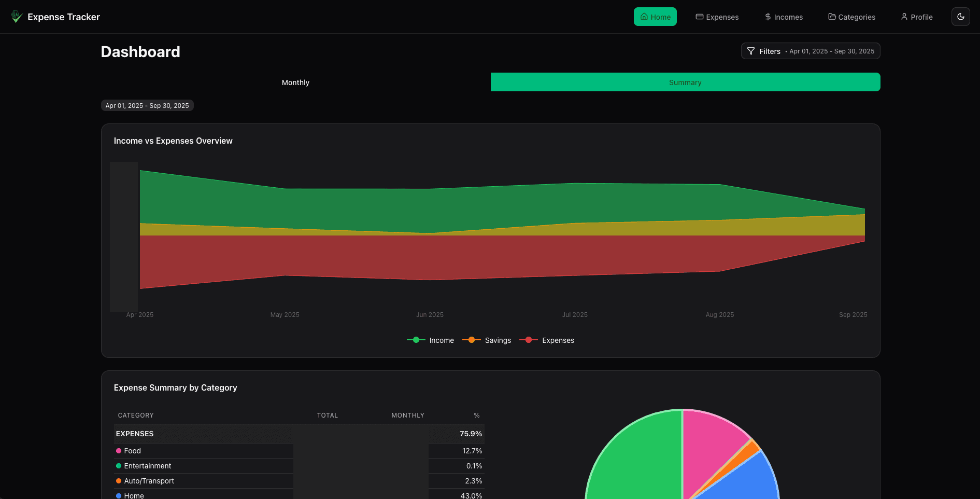Click the pink Food color dot
Viewport: 980px width, 499px height.
(x=119, y=451)
